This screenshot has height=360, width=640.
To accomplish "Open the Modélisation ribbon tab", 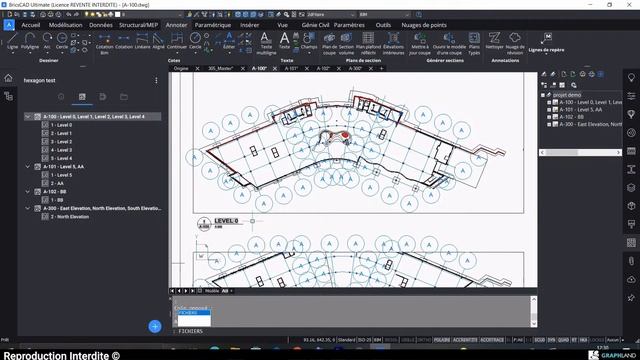I will pyautogui.click(x=65, y=25).
